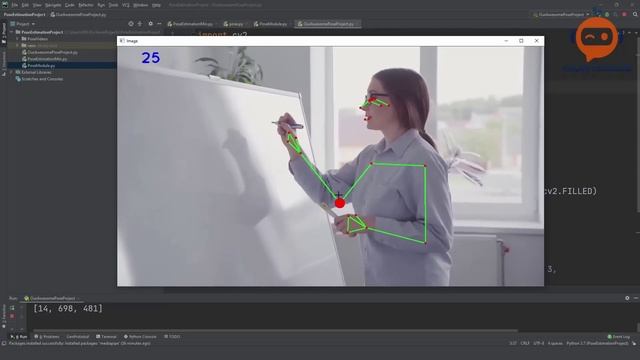Open the View menu
The height and width of the screenshot is (360, 640).
point(37,5)
